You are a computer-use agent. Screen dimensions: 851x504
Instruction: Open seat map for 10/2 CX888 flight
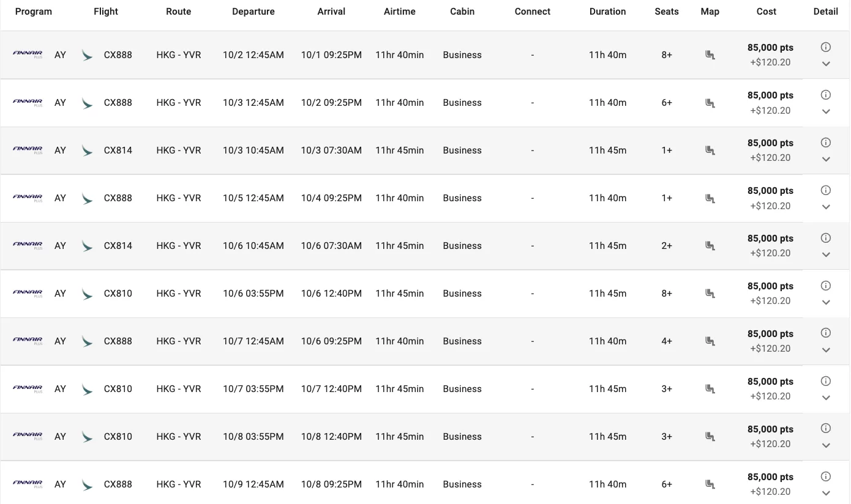point(710,55)
